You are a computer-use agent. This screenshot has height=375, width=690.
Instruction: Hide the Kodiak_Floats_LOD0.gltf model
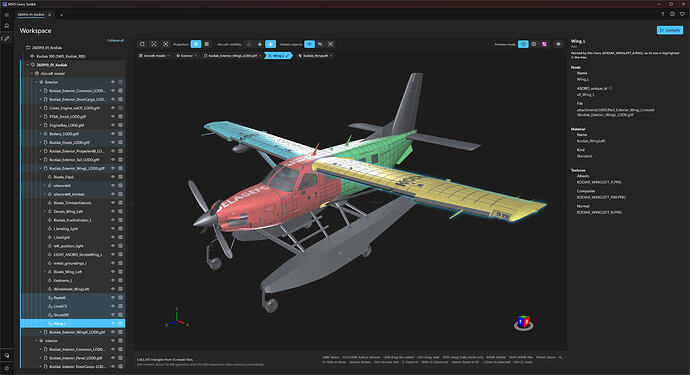[x=113, y=142]
